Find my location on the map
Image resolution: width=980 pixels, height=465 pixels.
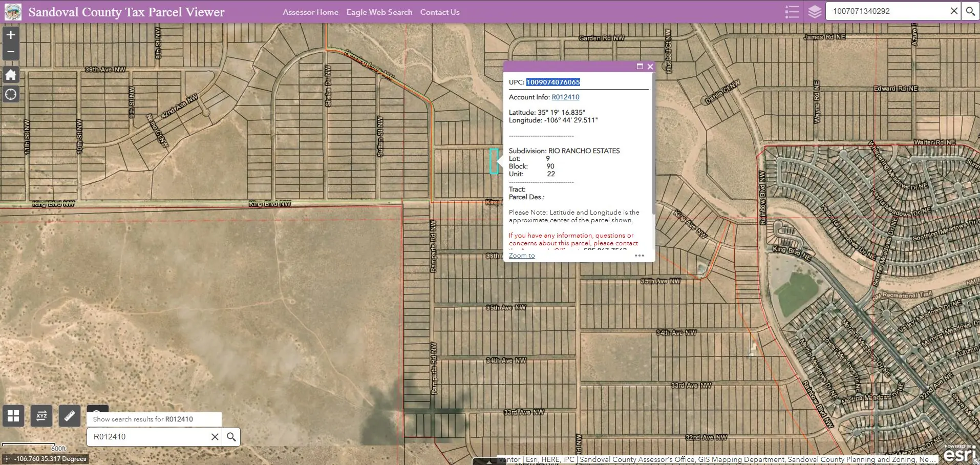click(11, 94)
